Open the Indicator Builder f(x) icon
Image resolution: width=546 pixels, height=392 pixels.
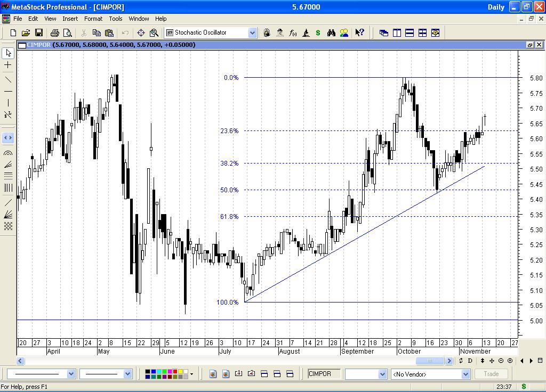coord(293,32)
